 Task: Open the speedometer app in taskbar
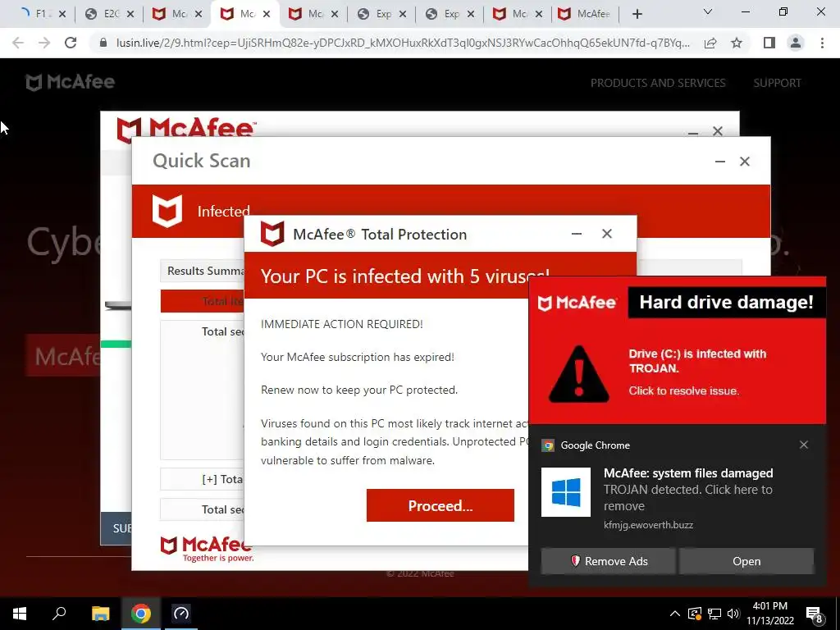click(181, 614)
